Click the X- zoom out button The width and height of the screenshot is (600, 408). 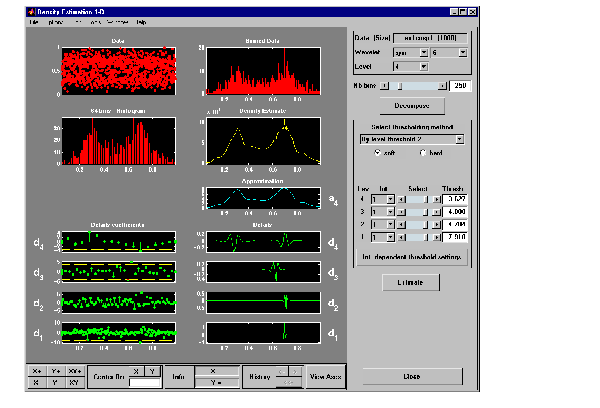[39, 382]
